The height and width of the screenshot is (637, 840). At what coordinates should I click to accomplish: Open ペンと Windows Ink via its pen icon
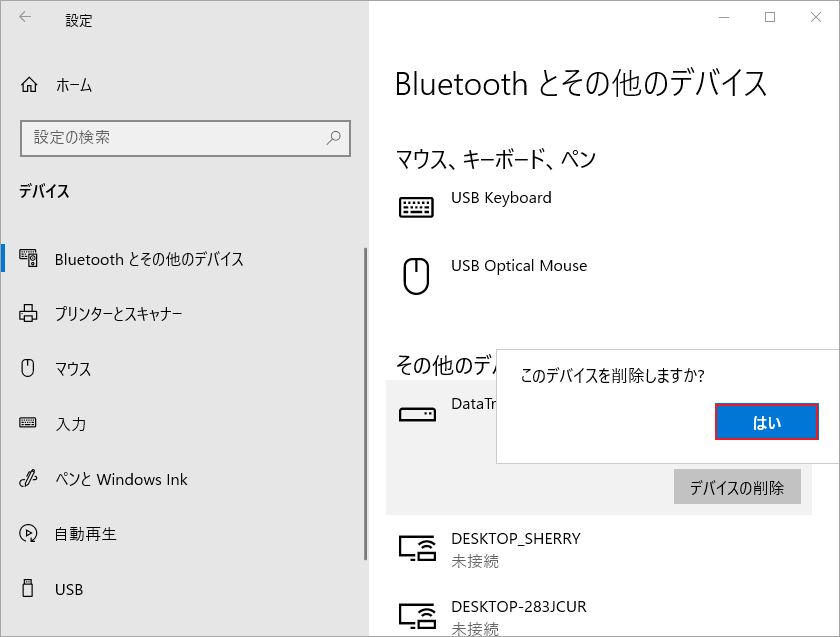click(28, 479)
